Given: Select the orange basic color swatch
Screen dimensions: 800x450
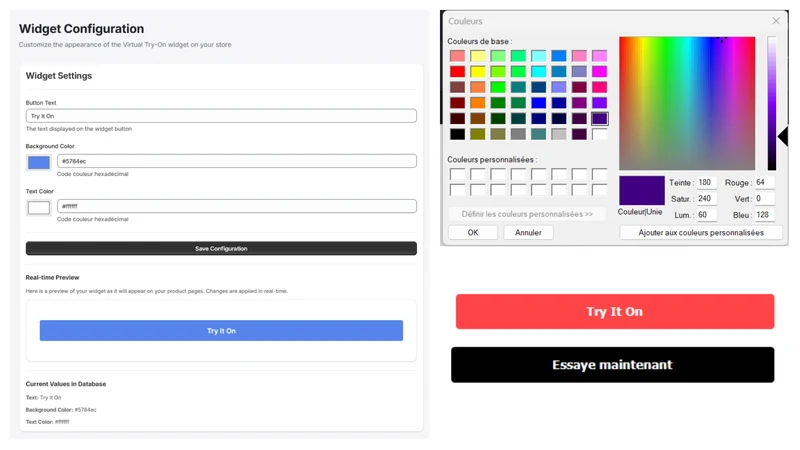Looking at the screenshot, I should click(x=478, y=103).
